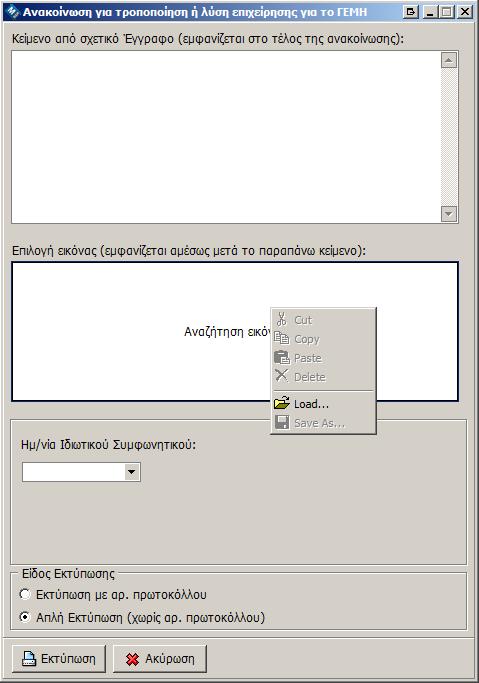Click the floppy disk Save As icon
The height and width of the screenshot is (683, 479).
[x=282, y=422]
